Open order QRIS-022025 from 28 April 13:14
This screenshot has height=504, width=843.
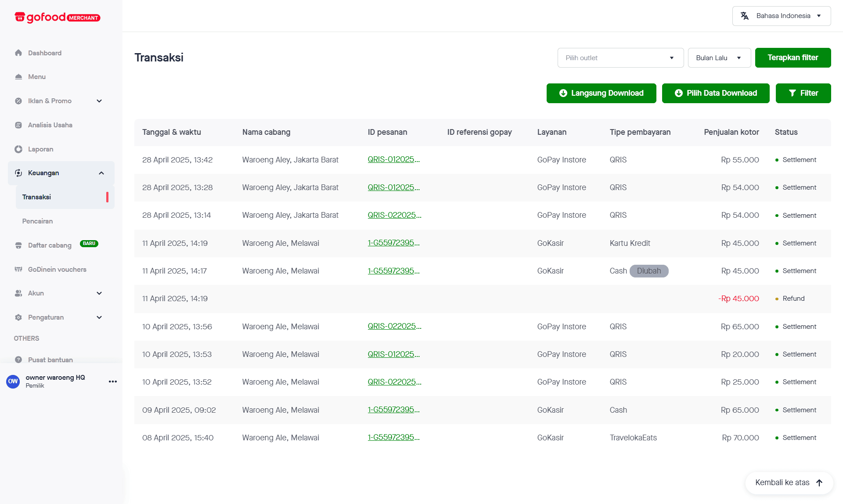click(395, 215)
